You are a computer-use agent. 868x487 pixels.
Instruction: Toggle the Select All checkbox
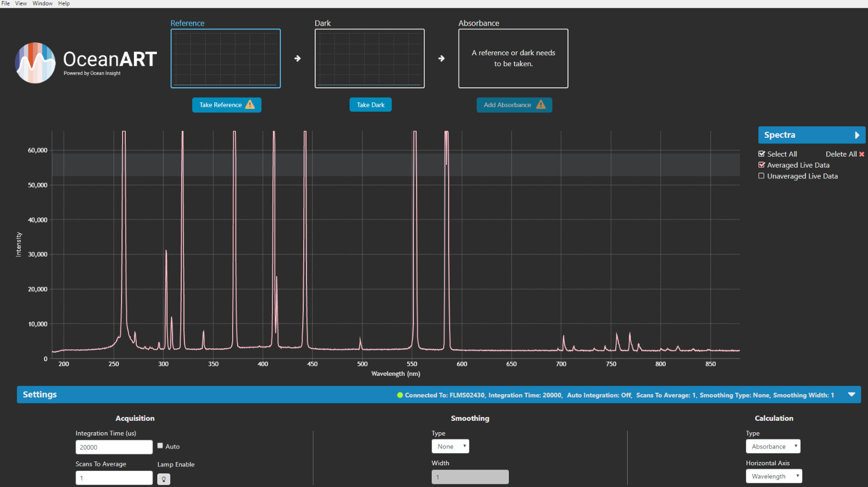click(x=762, y=154)
